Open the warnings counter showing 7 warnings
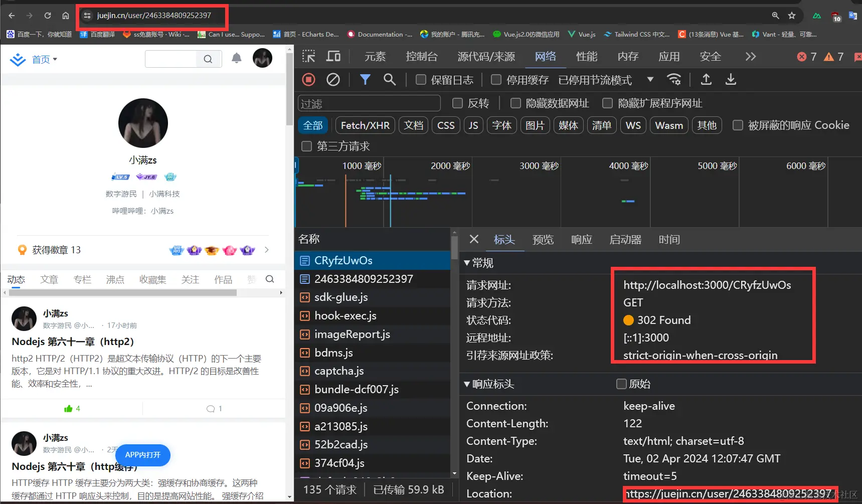 834,57
